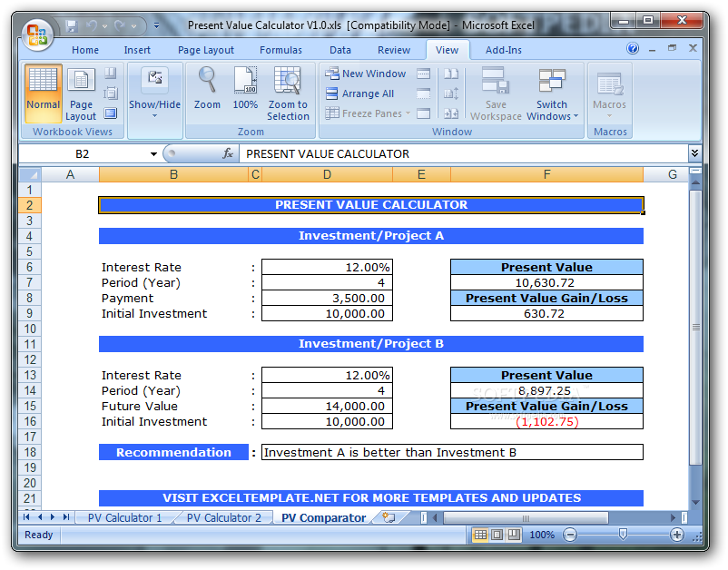Switch to PV Calculator 1 sheet
This screenshot has width=728, height=570.
124,518
